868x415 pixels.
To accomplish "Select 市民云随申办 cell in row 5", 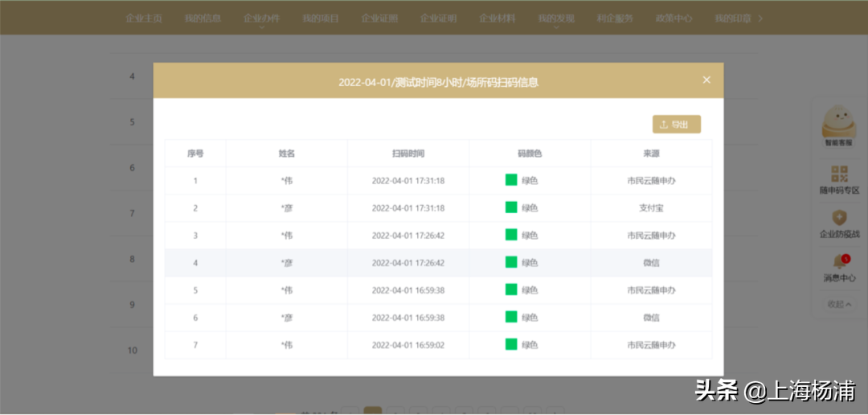I will tap(652, 290).
